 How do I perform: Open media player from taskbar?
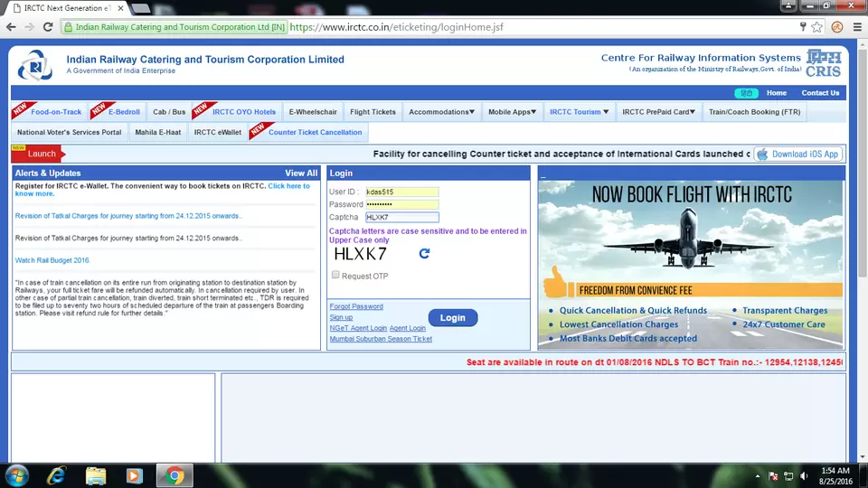point(134,476)
